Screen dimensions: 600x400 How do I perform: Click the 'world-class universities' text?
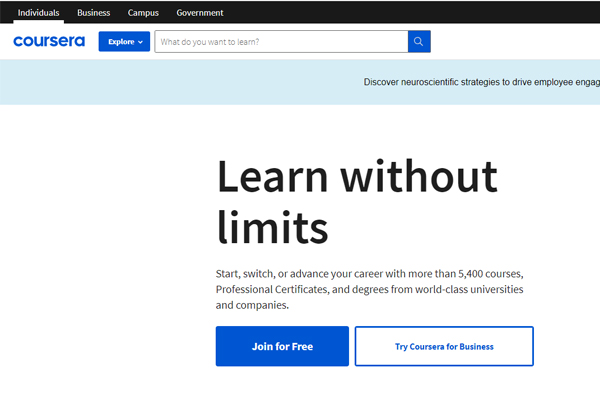tap(467, 289)
